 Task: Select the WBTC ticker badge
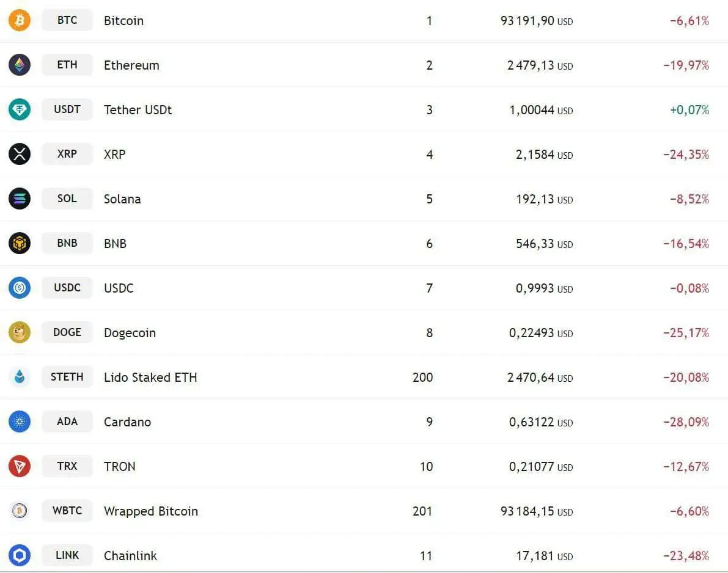point(67,510)
